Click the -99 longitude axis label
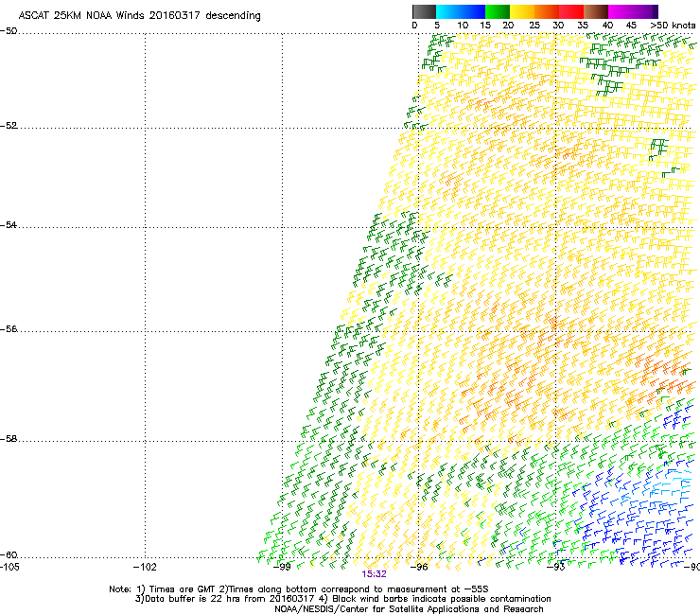The image size is (700, 615). tap(282, 567)
